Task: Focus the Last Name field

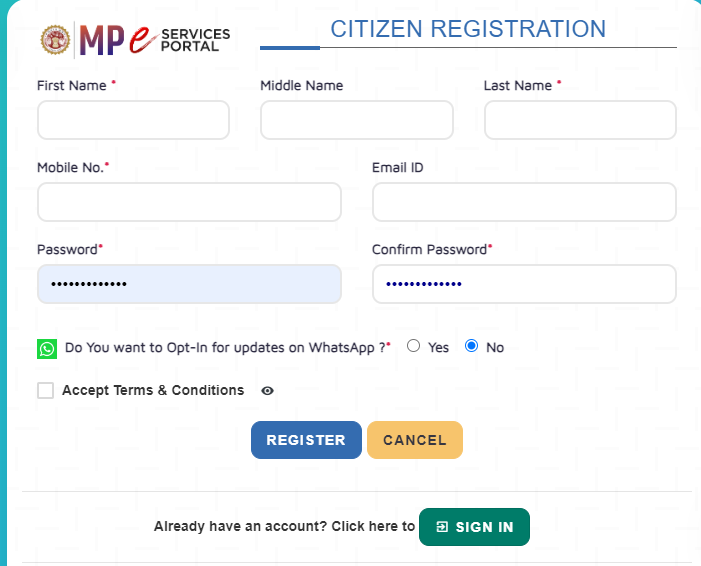Action: tap(580, 120)
